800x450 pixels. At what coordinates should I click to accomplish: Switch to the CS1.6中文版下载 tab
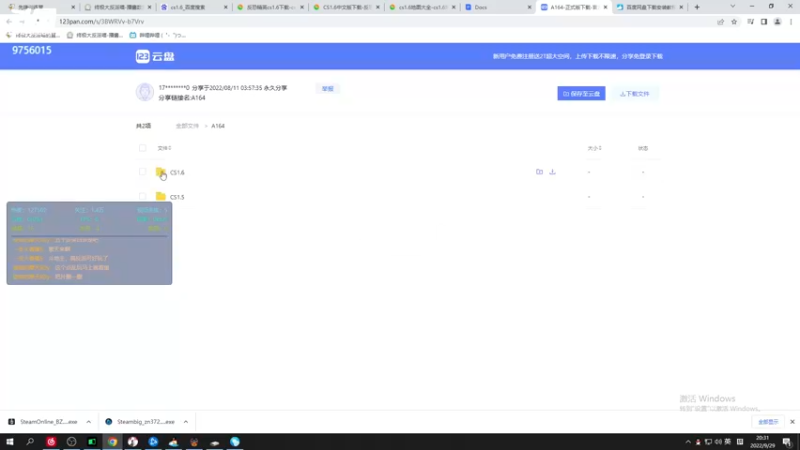[345, 7]
